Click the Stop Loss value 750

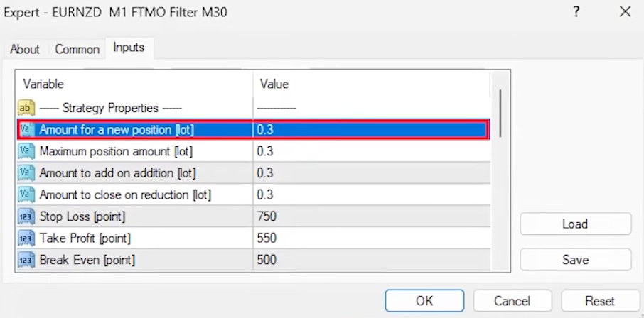pyautogui.click(x=267, y=216)
